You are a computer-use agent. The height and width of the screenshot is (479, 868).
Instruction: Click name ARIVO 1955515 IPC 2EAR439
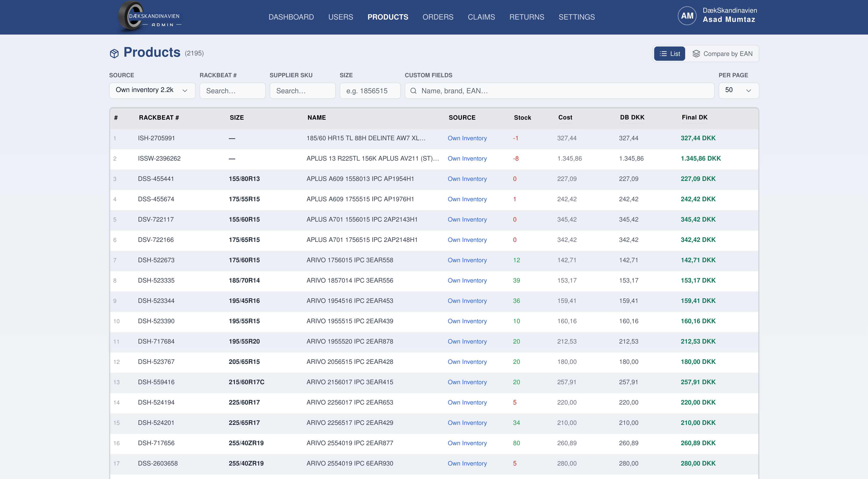click(350, 321)
